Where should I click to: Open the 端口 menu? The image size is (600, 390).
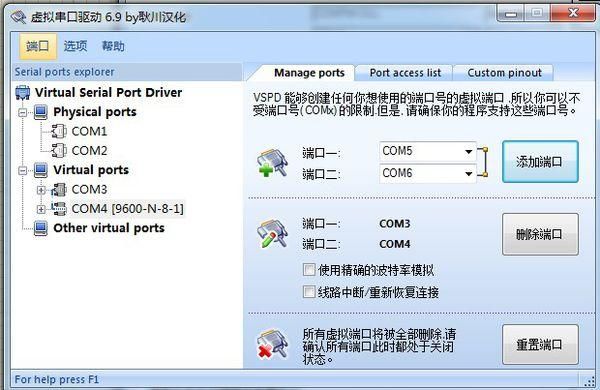coord(38,46)
